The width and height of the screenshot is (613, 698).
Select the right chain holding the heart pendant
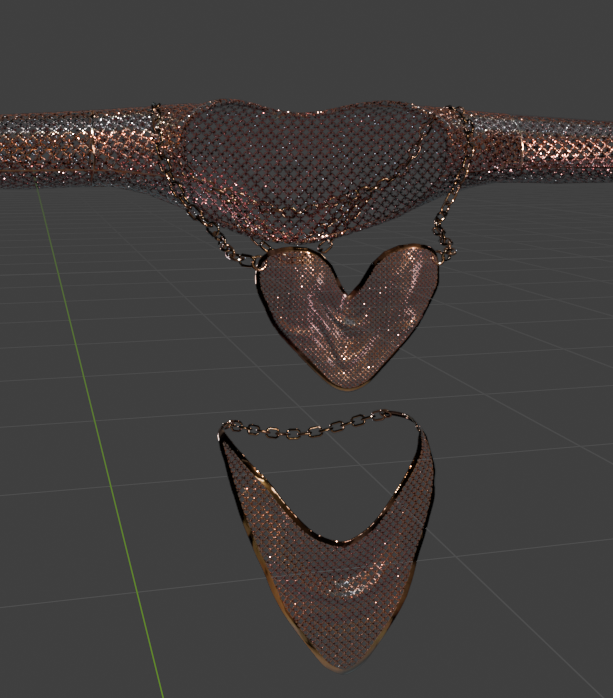[x=452, y=187]
